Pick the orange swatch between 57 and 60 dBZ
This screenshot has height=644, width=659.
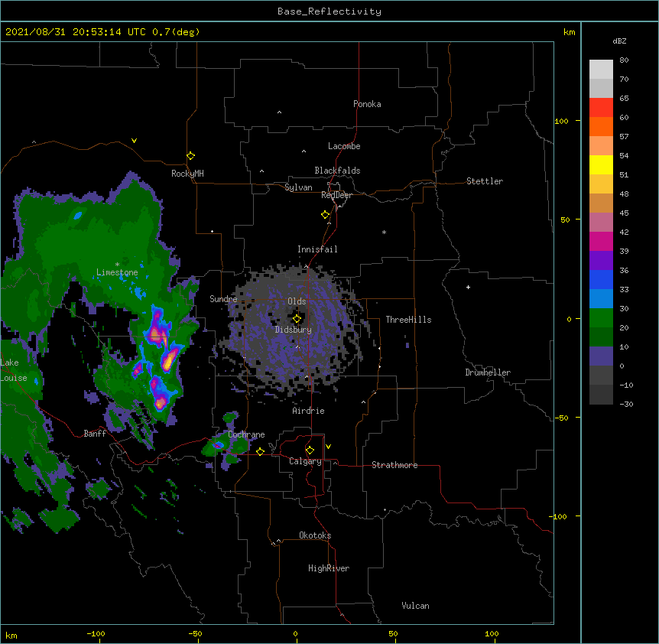click(601, 126)
